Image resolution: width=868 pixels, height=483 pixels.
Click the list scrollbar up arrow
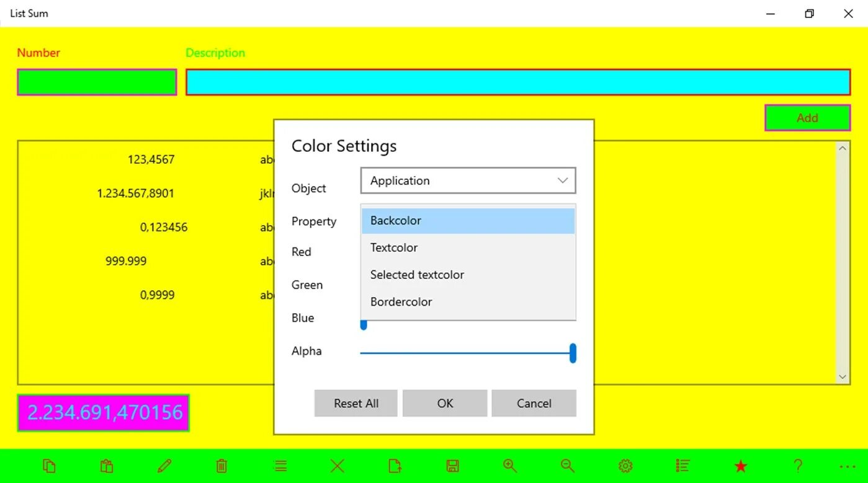click(x=843, y=148)
